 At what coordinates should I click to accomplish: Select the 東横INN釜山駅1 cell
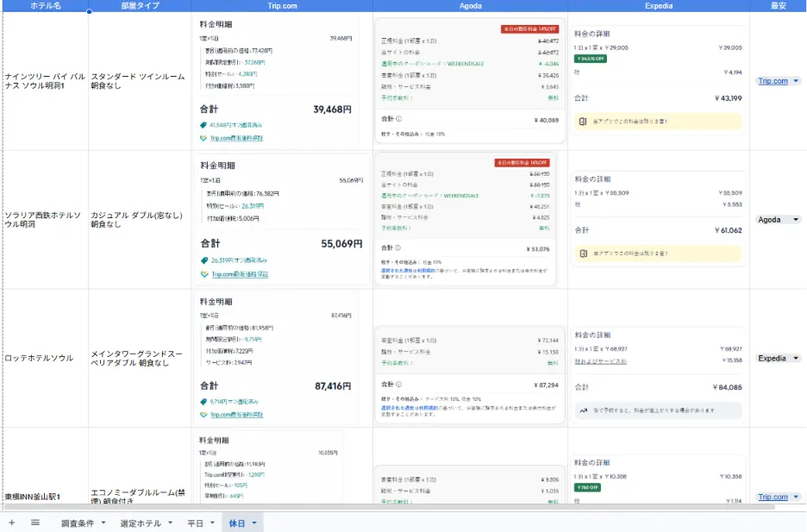[46, 466]
